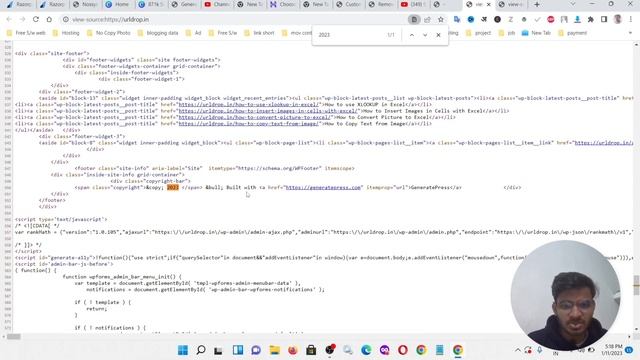
Task: Jump to next find result
Action: coord(425,35)
